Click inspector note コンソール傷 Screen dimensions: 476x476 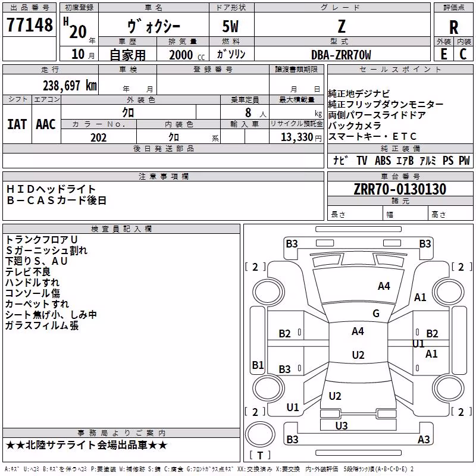tap(33, 293)
